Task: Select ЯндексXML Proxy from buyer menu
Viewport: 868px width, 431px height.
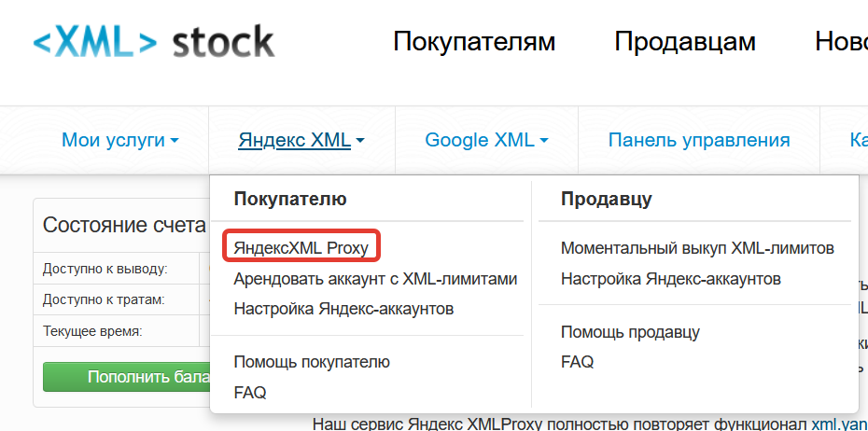Action: click(301, 248)
